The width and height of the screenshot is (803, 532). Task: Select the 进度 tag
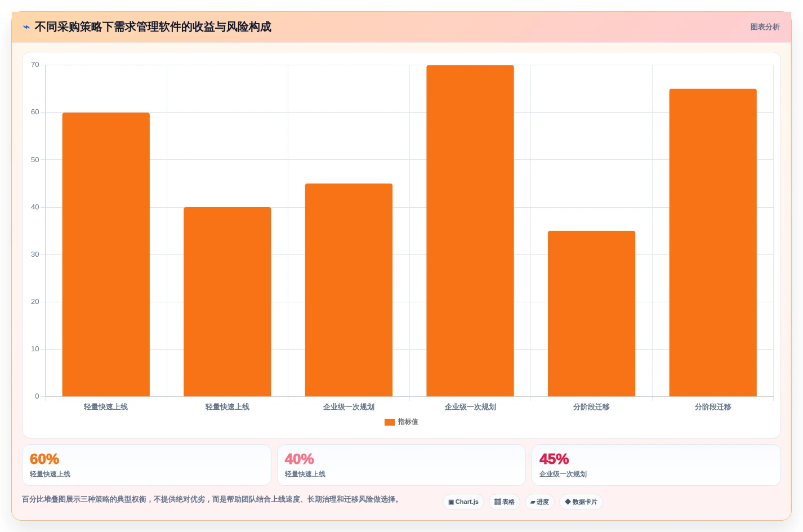[539, 502]
